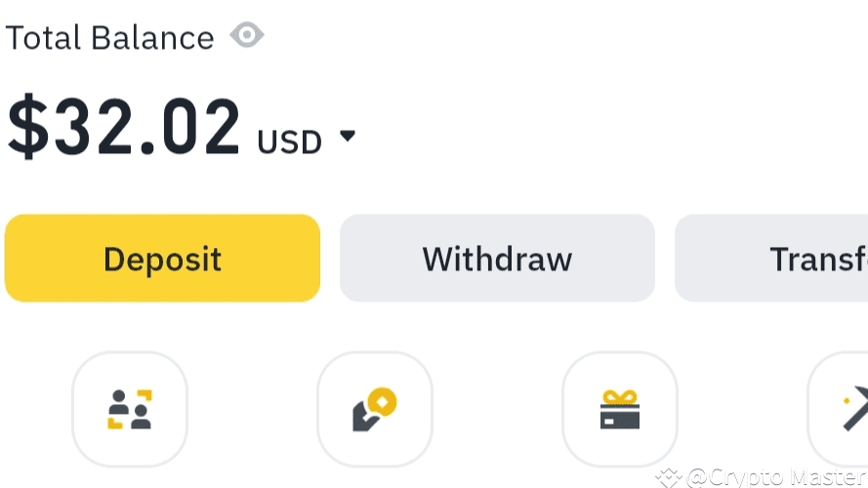
Task: Tap the rounded tile around the gift card icon
Action: pos(620,409)
